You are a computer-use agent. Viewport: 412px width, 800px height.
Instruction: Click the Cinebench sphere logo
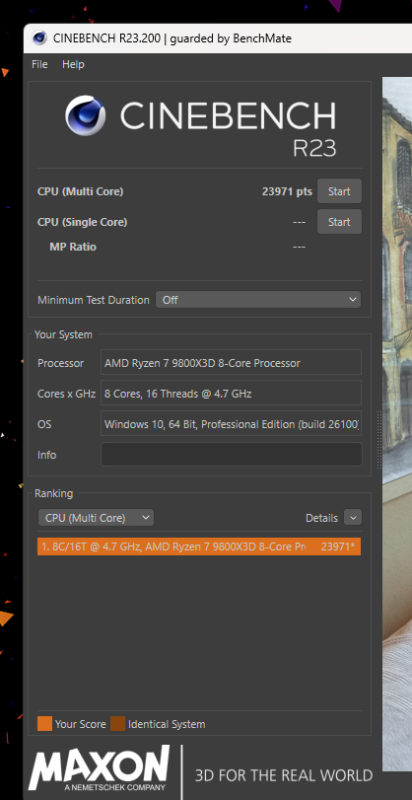tap(85, 116)
